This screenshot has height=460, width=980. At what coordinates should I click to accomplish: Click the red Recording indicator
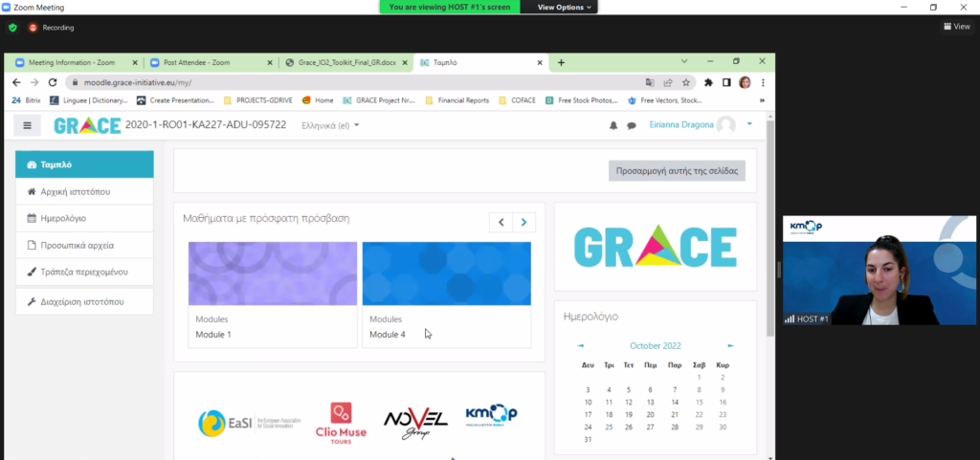click(52, 28)
